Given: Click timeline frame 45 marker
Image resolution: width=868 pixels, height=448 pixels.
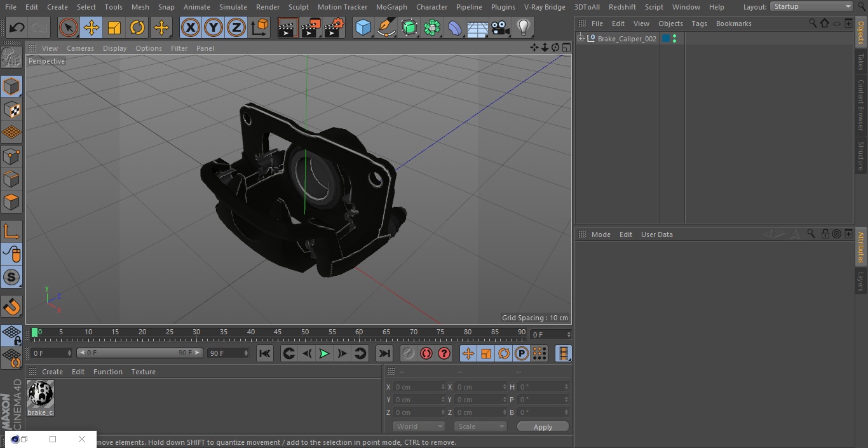Looking at the screenshot, I should click(278, 332).
